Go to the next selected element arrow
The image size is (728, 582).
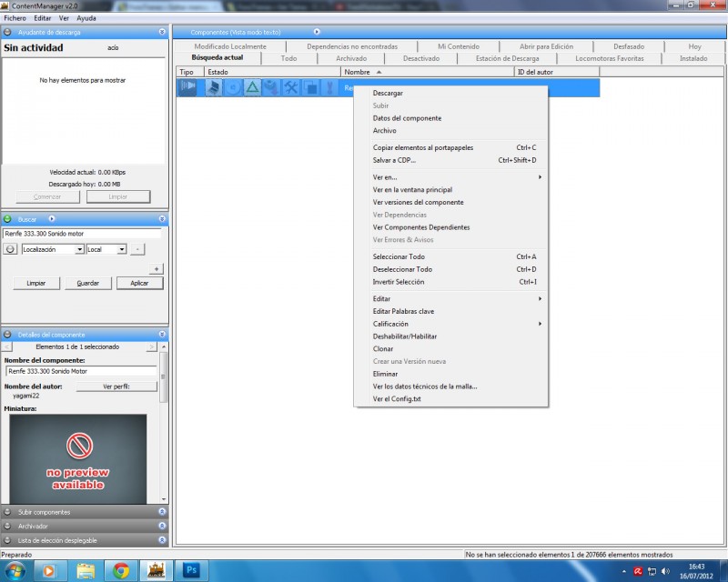click(x=151, y=346)
